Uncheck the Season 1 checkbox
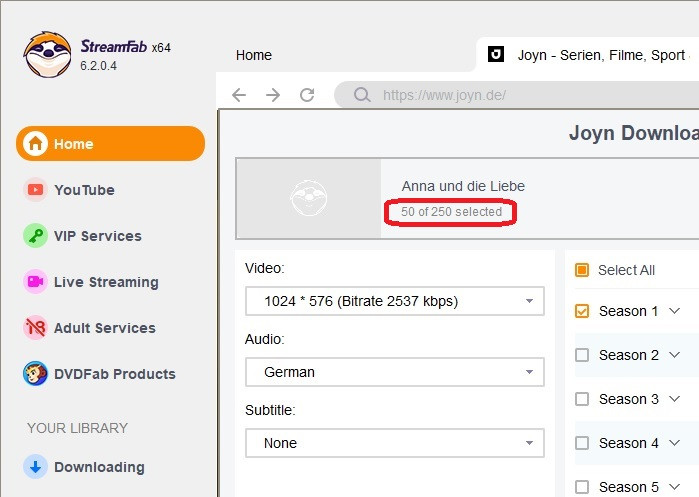The width and height of the screenshot is (699, 497). click(x=582, y=311)
